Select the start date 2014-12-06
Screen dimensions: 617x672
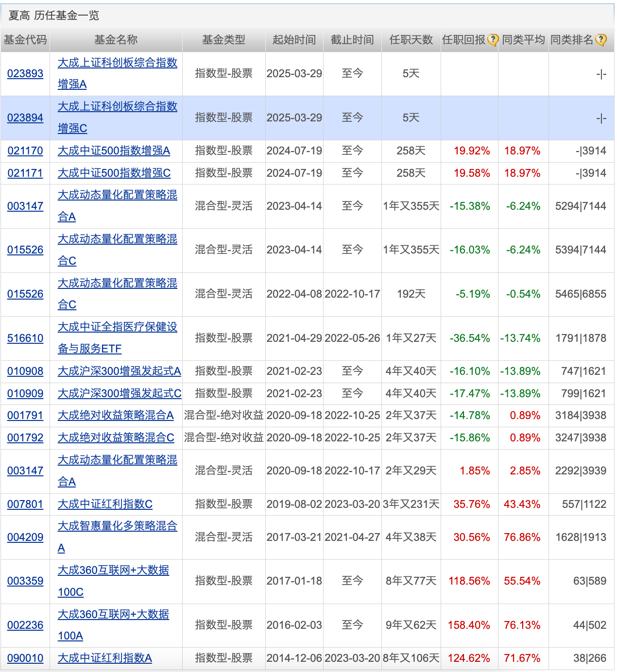294,658
